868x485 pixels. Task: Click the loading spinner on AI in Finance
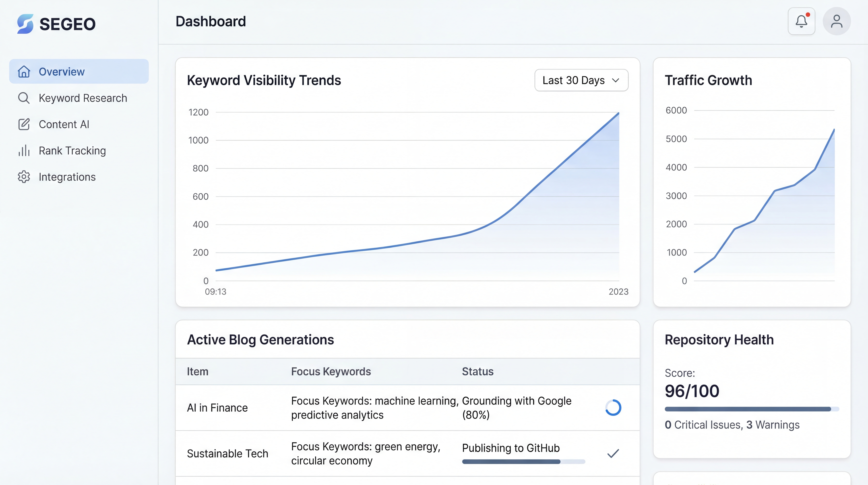coord(613,407)
